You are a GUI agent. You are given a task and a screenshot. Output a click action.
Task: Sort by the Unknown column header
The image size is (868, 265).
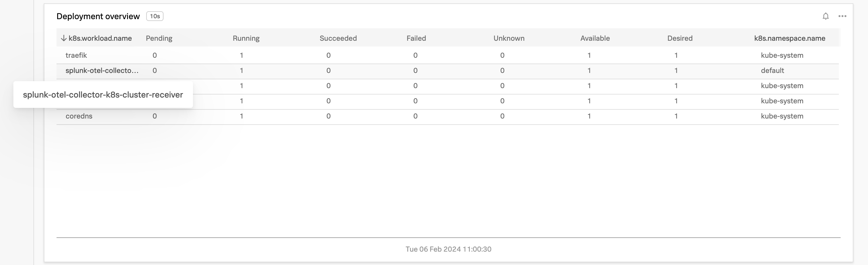509,38
